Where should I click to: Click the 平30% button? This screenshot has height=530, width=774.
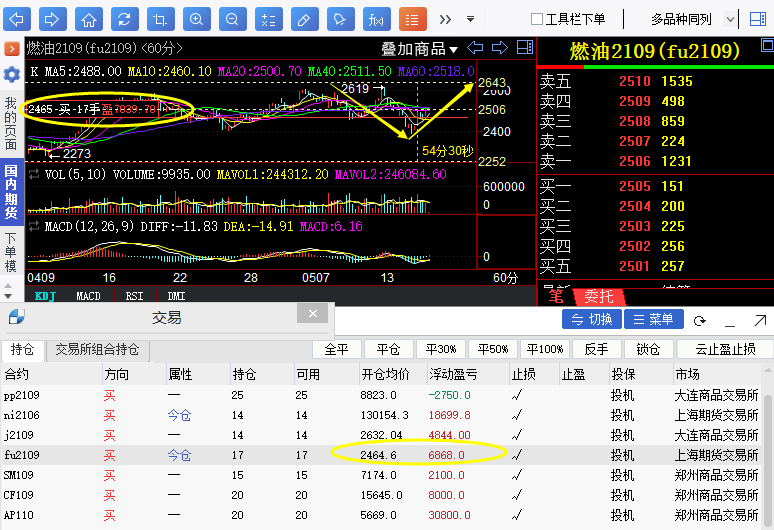point(441,349)
